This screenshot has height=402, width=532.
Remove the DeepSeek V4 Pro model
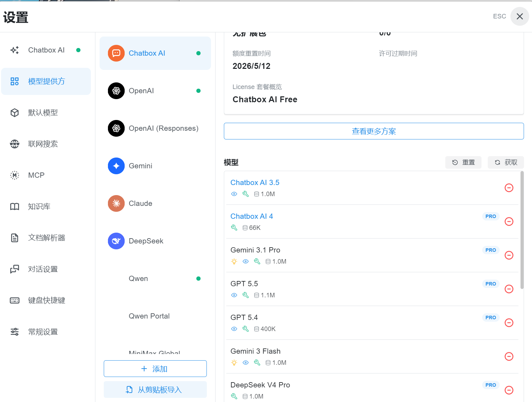coord(509,390)
